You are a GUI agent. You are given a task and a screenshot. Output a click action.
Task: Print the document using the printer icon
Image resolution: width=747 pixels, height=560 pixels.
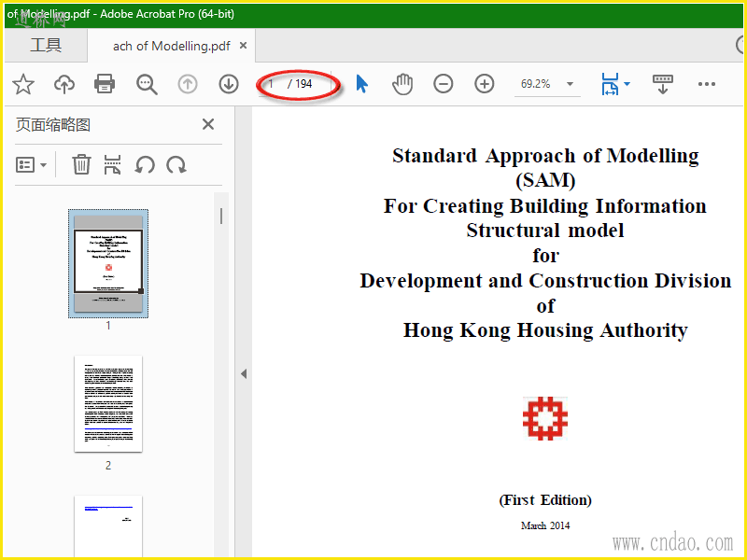point(105,84)
